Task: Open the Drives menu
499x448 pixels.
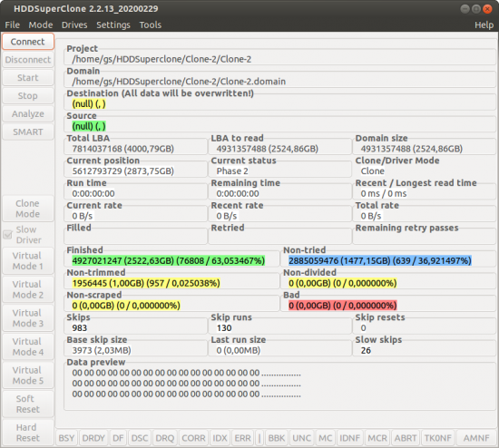Action: pos(74,24)
